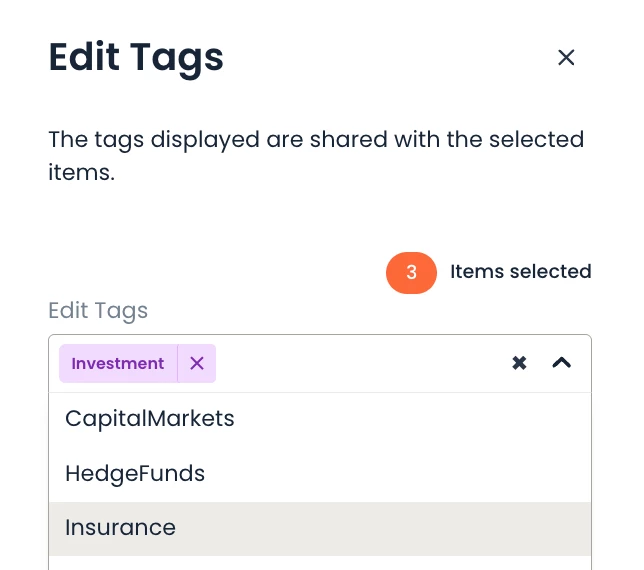Image resolution: width=644 pixels, height=570 pixels.
Task: Pick the highlighted Insurance option
Action: click(x=120, y=528)
